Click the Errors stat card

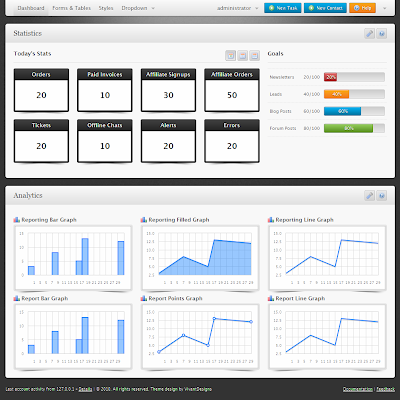pyautogui.click(x=232, y=141)
